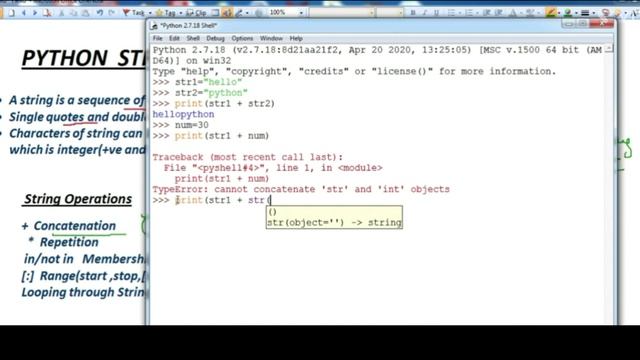Open the File menu in Python Shell

158,38
